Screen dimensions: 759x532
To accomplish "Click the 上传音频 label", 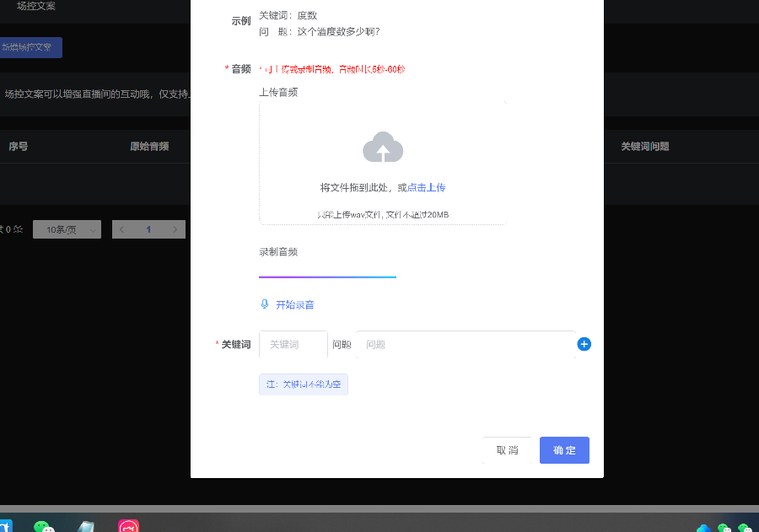I will [278, 92].
